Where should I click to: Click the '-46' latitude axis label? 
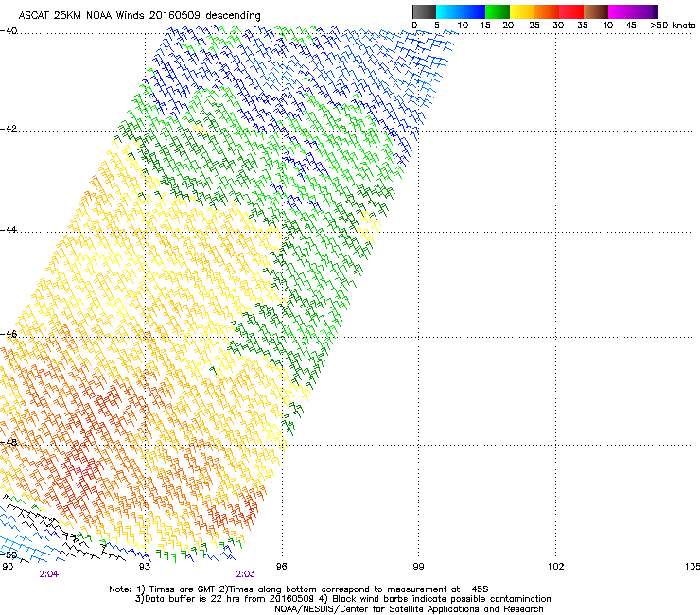coord(9,334)
